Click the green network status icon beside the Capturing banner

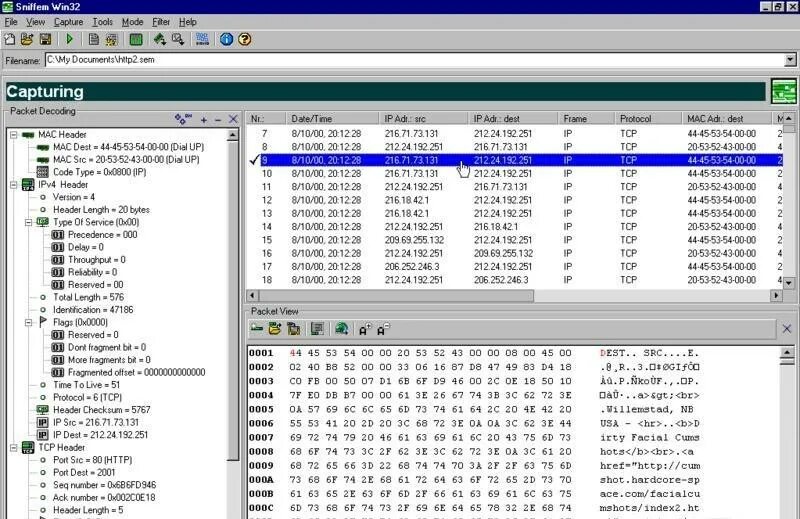784,92
